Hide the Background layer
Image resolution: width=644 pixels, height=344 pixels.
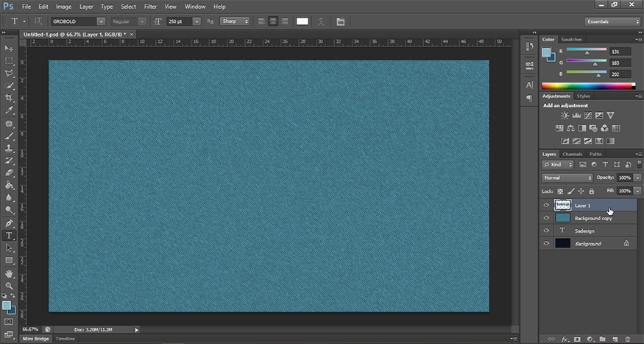coord(546,243)
